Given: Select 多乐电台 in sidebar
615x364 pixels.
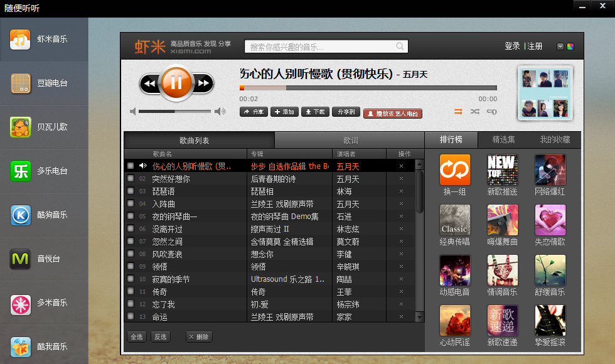Looking at the screenshot, I should [x=44, y=171].
